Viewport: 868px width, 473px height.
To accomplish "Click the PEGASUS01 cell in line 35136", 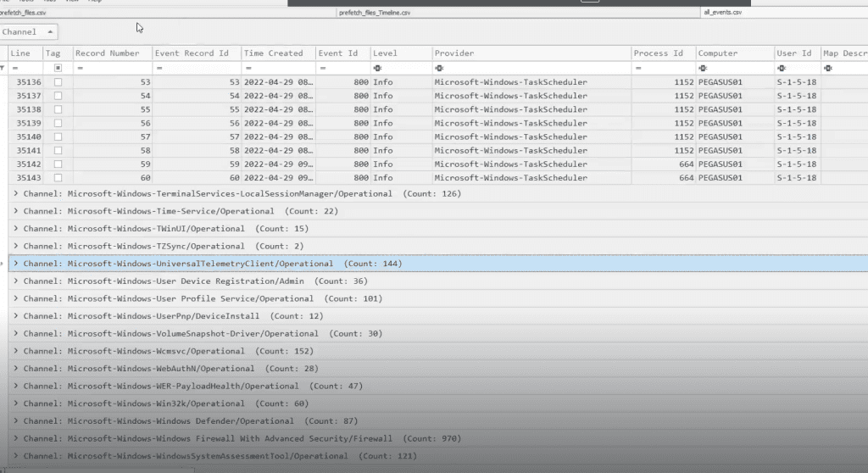I will coord(735,82).
